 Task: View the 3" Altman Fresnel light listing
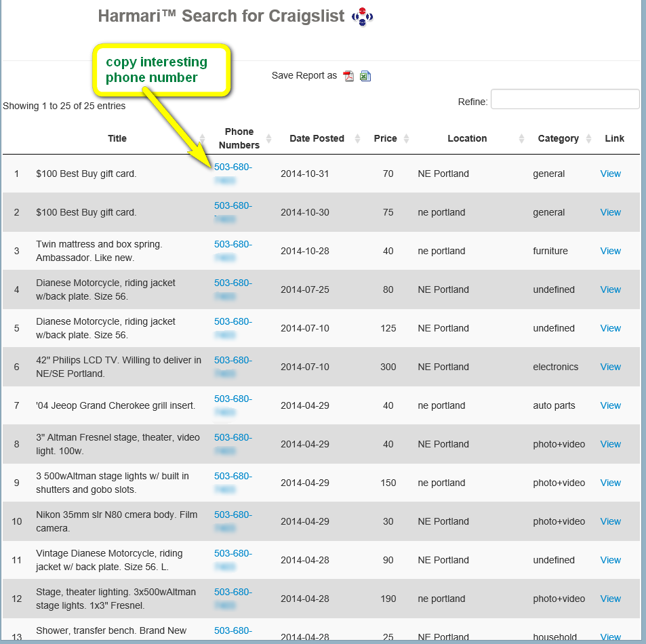pyautogui.click(x=610, y=444)
